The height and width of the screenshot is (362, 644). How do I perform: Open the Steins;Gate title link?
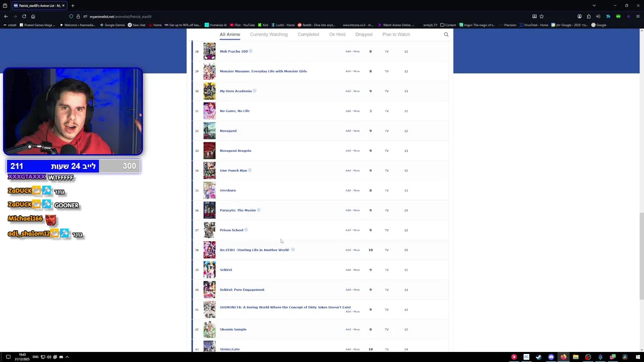(x=229, y=349)
